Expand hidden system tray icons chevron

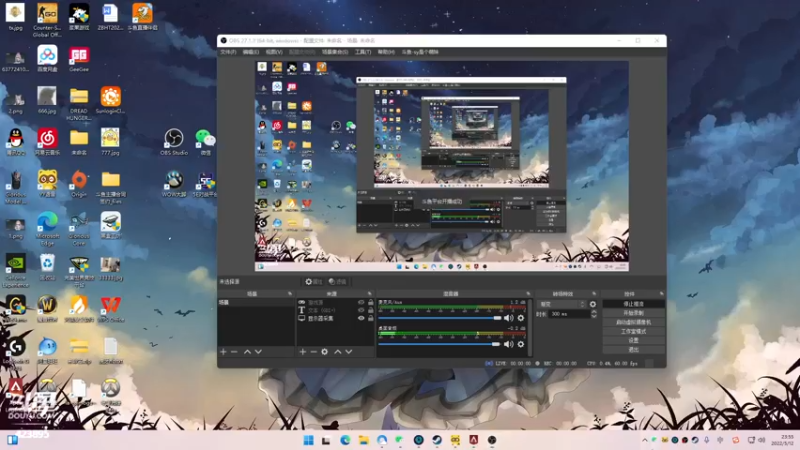coord(644,440)
